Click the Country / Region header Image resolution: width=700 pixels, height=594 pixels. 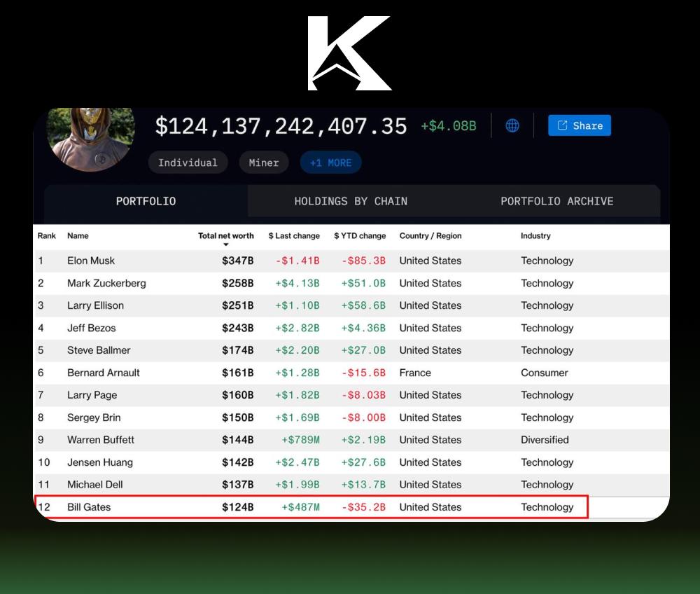(x=430, y=236)
